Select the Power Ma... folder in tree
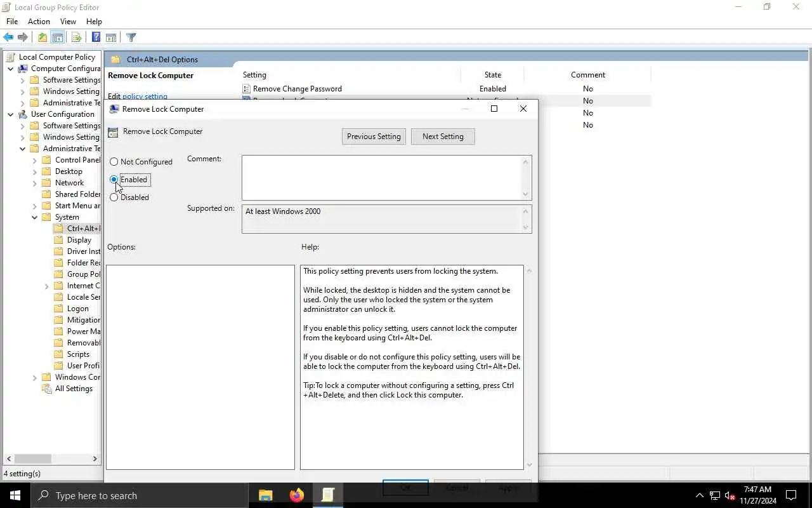The height and width of the screenshot is (508, 812). 84,331
